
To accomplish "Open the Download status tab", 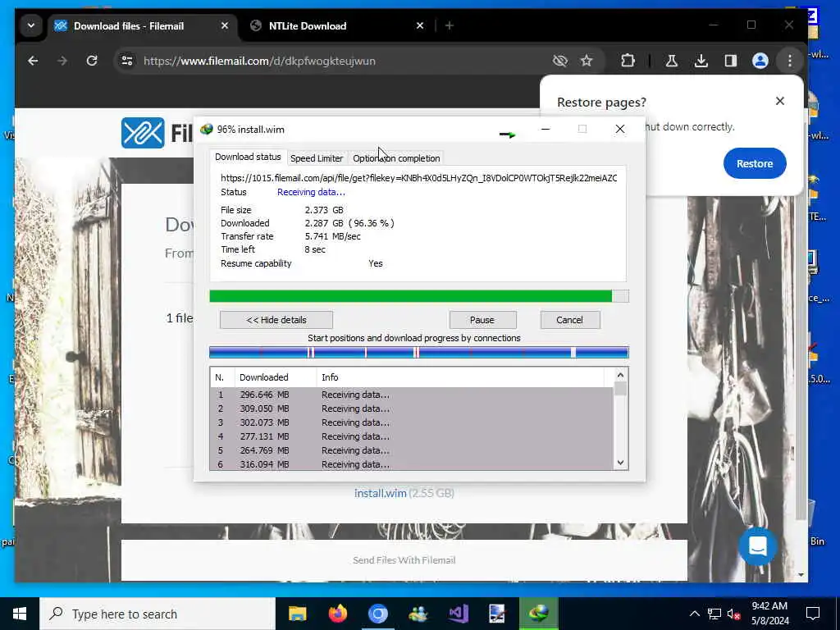I will click(x=248, y=157).
